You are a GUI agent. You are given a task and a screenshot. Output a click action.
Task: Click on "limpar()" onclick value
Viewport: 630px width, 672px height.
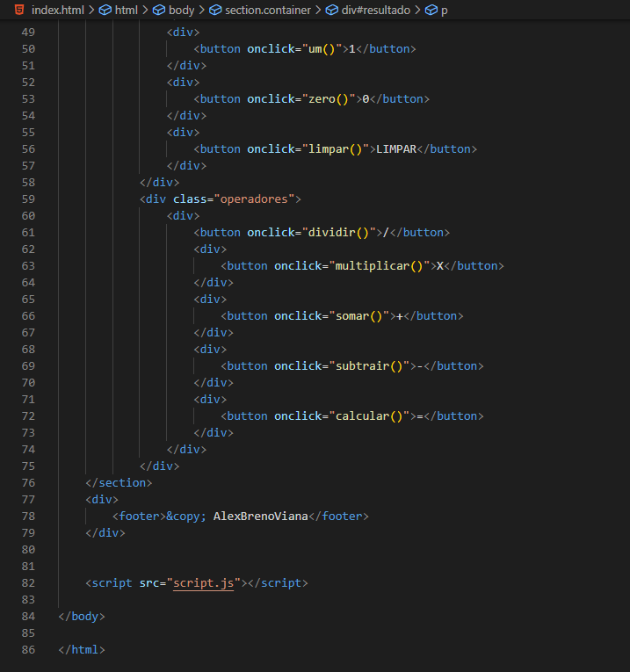[x=336, y=149]
